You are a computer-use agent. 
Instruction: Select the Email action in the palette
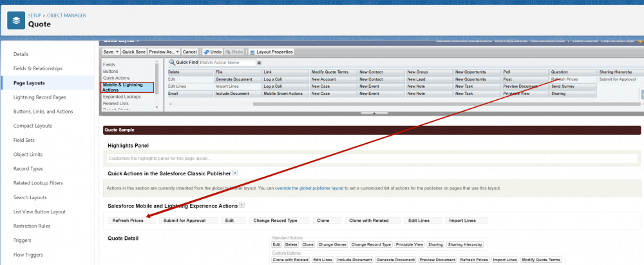pos(190,93)
